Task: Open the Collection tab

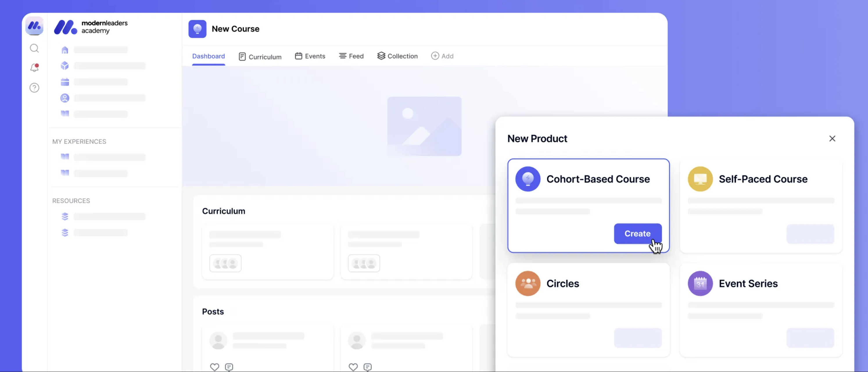Action: 397,56
